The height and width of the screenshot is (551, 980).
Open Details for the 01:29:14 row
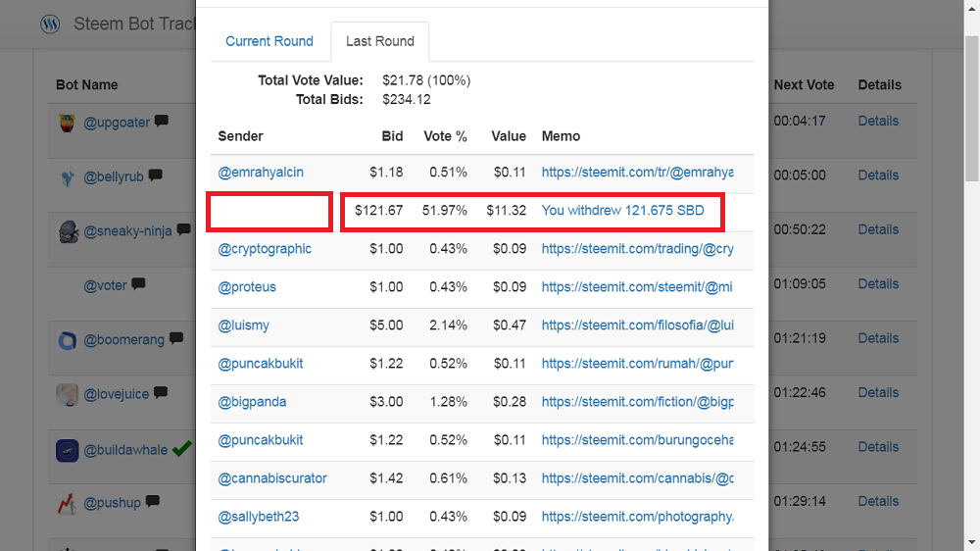click(878, 502)
